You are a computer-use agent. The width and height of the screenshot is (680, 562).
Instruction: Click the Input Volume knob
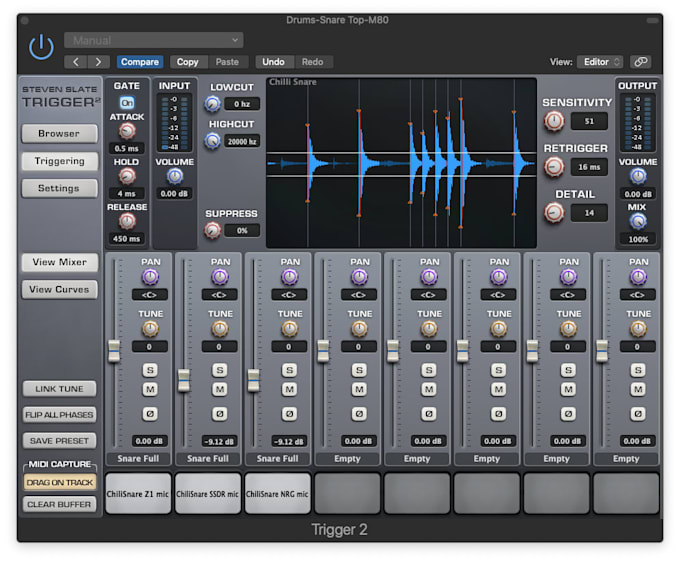click(x=175, y=176)
